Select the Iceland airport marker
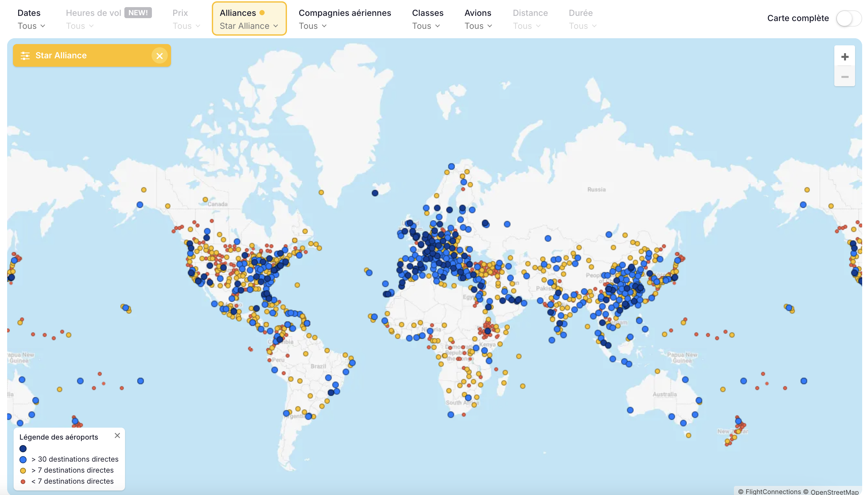Screen dimensions: 868x495 point(375,193)
